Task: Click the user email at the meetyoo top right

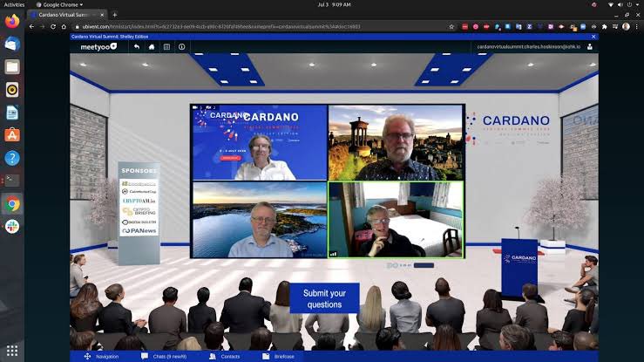Action: (529, 47)
